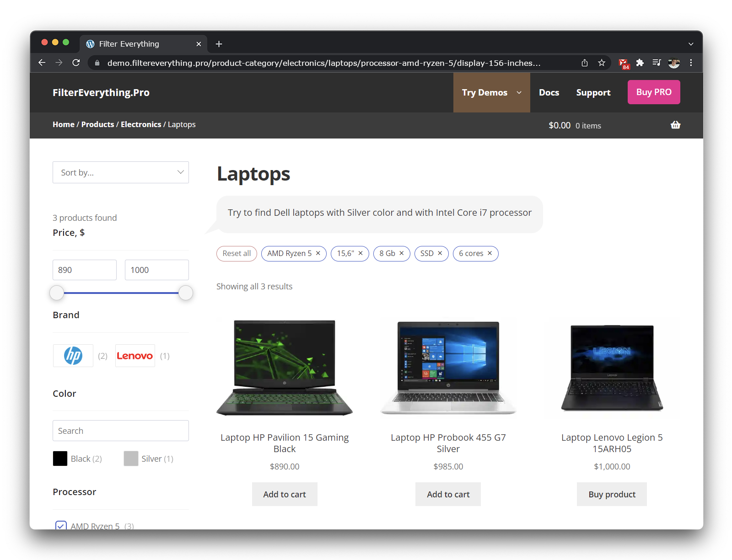
Task: Open the tab search chevron in browser
Action: 691,44
